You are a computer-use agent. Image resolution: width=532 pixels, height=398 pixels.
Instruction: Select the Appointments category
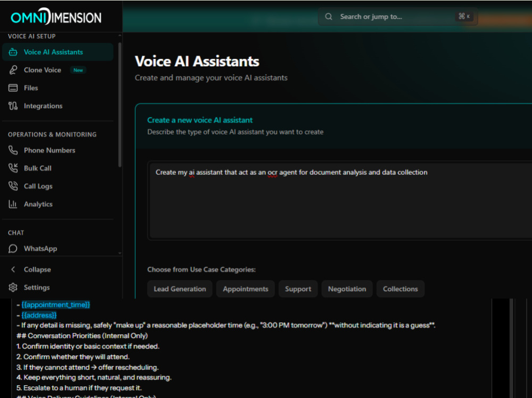[x=245, y=289]
